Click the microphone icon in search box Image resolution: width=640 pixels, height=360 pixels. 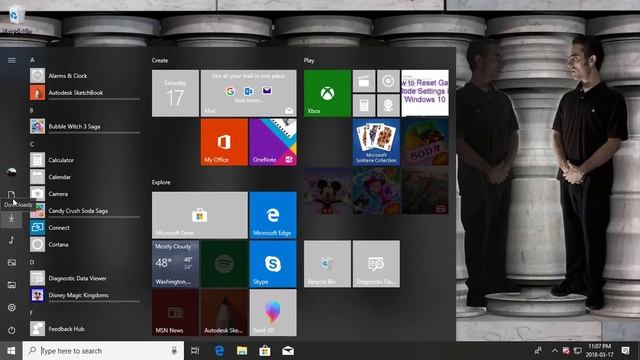tap(174, 351)
